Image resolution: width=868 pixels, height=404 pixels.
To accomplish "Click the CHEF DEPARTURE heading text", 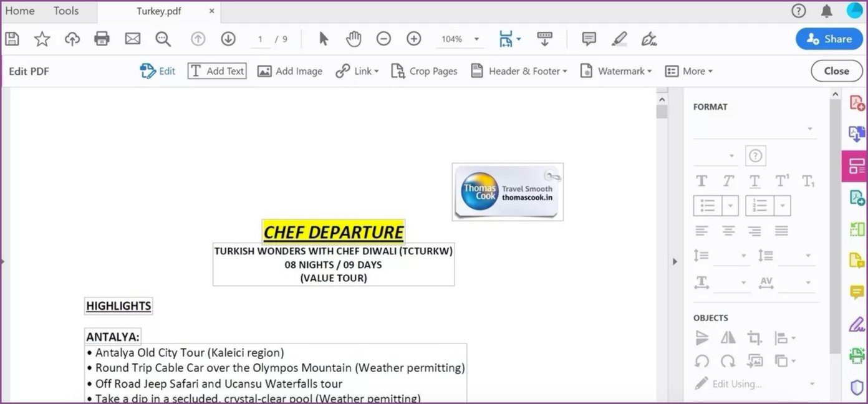I will click(x=334, y=232).
